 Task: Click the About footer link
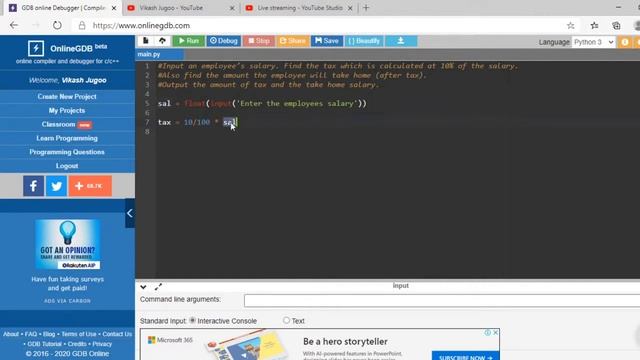point(11,334)
